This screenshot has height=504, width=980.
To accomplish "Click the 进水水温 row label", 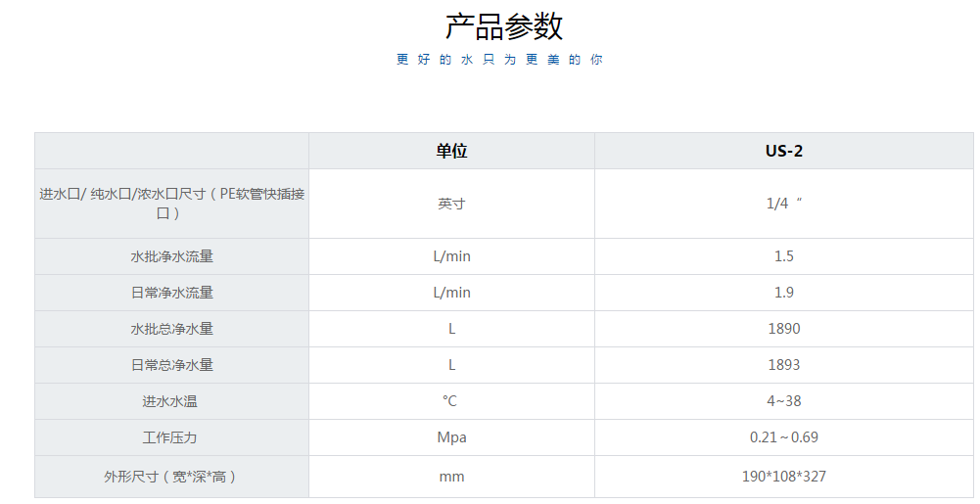I will point(171,401).
